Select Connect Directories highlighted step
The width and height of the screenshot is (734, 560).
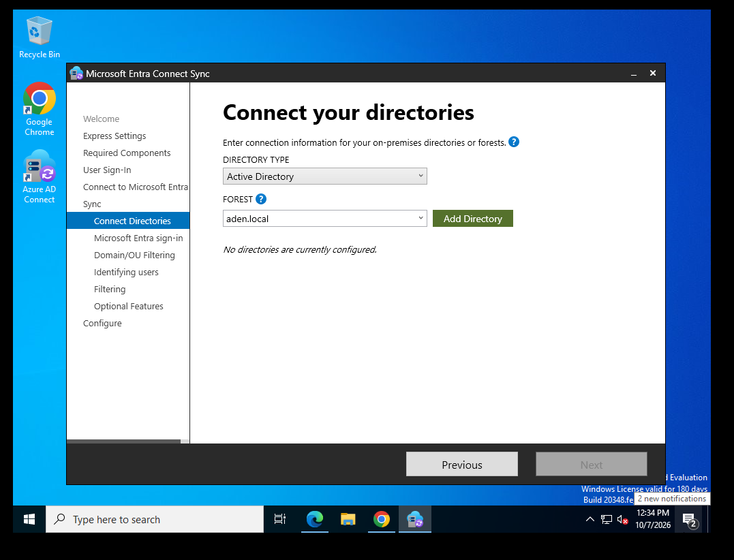(x=128, y=221)
